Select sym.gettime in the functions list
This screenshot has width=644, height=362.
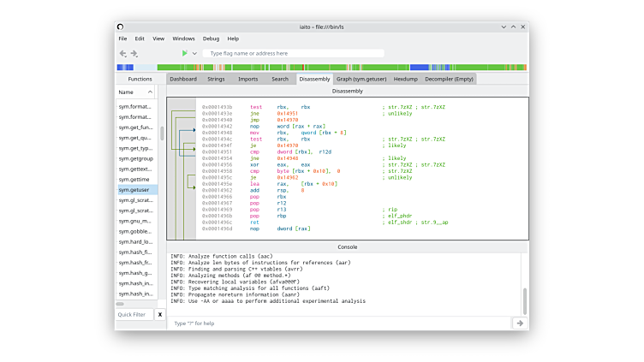(x=135, y=179)
